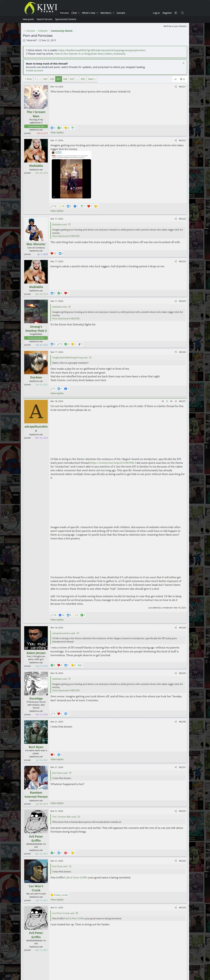Screen dimensions: 210x980
Task: Click share icon on post #8,523
Action: click(x=176, y=219)
